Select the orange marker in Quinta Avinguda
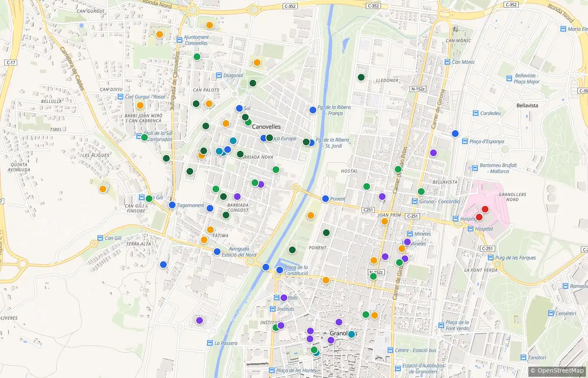This screenshot has height=378, width=588. coord(103,189)
